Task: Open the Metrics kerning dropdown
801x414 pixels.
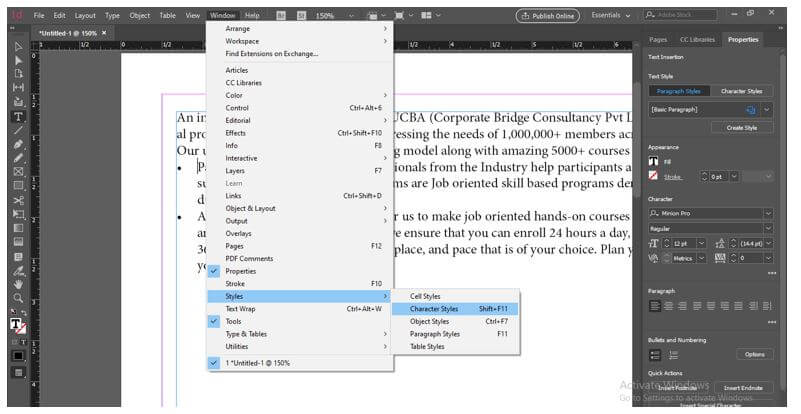Action: 701,259
